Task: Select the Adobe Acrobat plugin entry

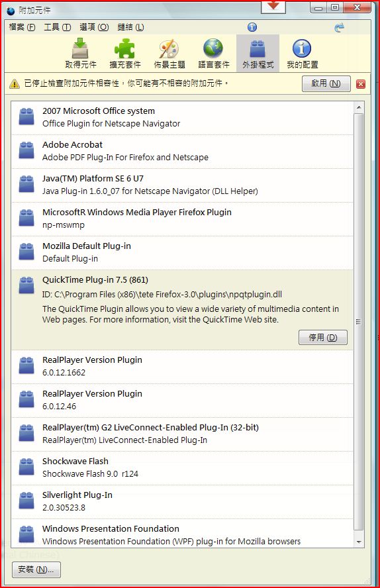Action: 183,152
